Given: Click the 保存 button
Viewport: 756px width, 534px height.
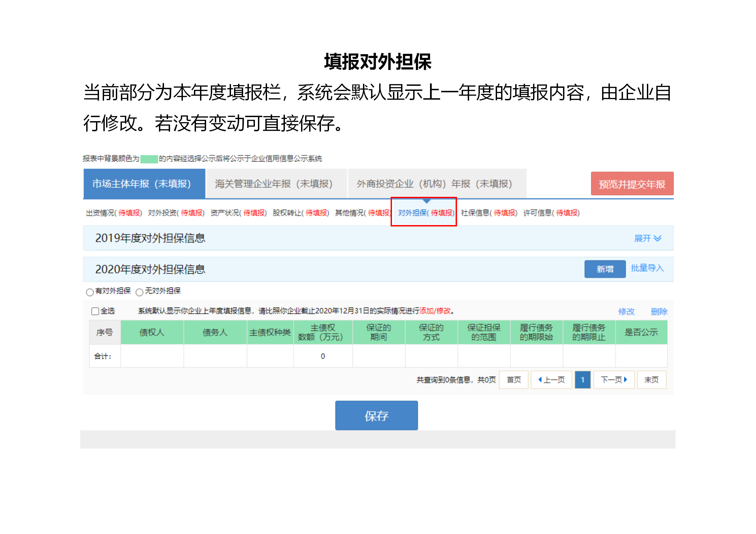Looking at the screenshot, I should click(x=376, y=415).
